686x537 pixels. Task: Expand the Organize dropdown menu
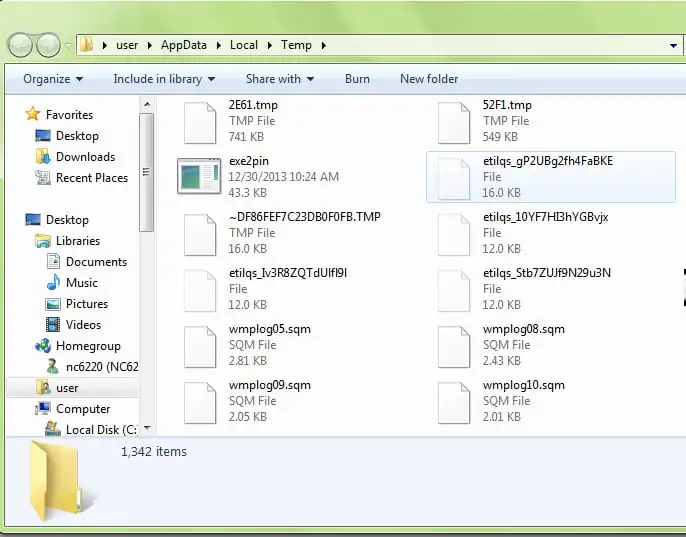tap(53, 79)
